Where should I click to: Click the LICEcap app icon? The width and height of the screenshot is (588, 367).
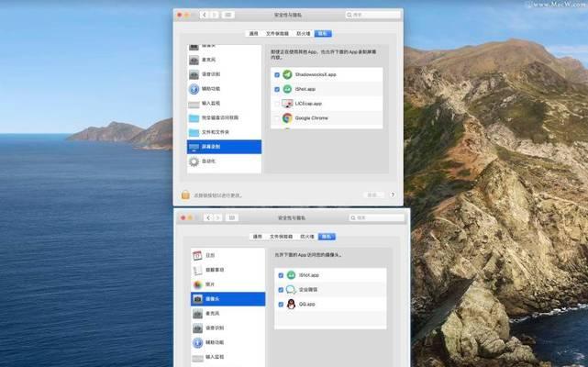pos(287,103)
